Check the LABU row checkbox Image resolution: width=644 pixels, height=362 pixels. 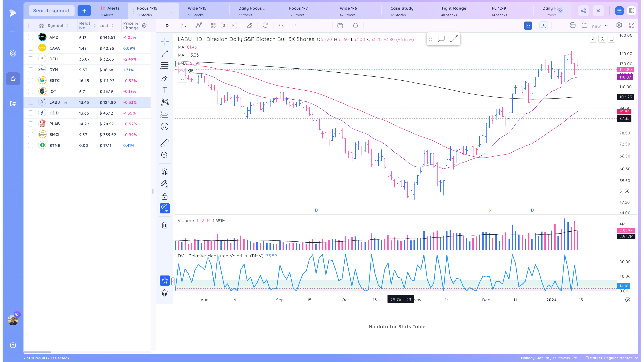click(x=31, y=102)
